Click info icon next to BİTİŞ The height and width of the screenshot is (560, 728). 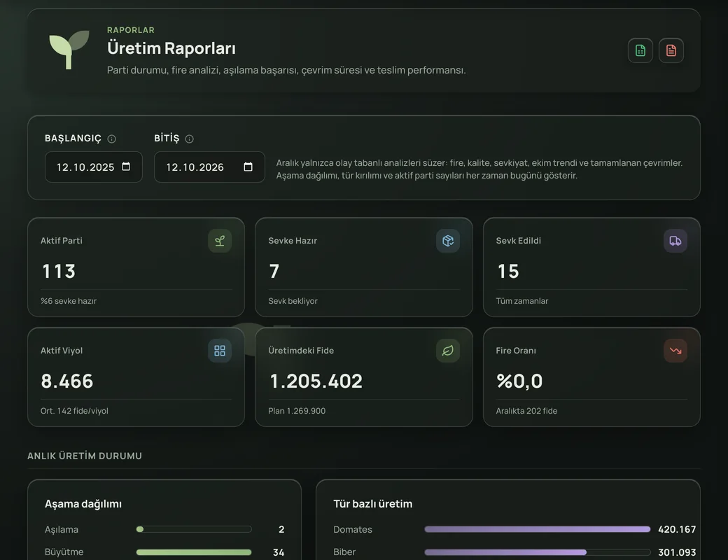click(x=189, y=139)
